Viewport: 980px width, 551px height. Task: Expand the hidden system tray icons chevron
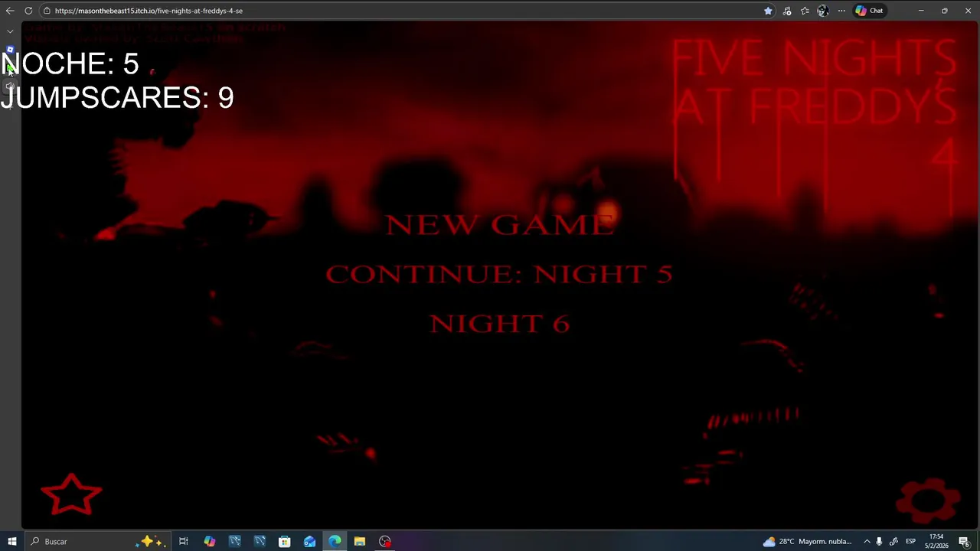coord(867,542)
